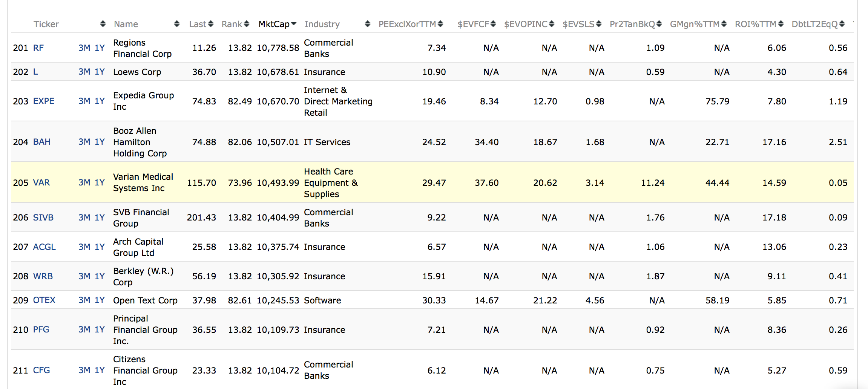
Task: Sort by DbtLT2EqQ column header
Action: pyautogui.click(x=814, y=24)
